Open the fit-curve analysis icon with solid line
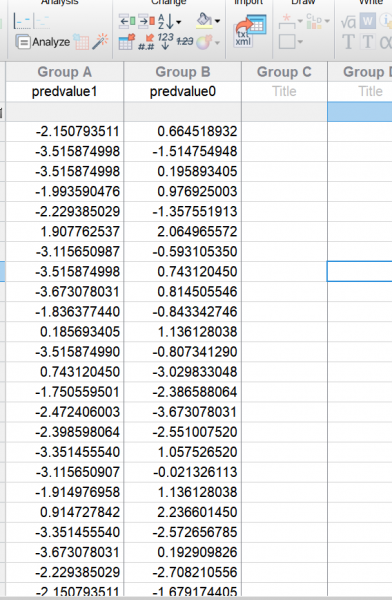 tap(22, 21)
